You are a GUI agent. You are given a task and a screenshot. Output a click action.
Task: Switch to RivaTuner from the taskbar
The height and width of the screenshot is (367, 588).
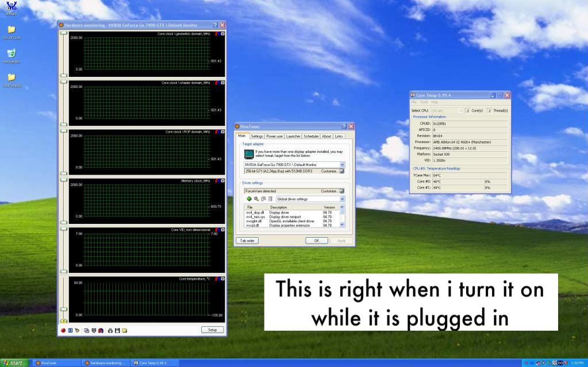click(x=56, y=363)
